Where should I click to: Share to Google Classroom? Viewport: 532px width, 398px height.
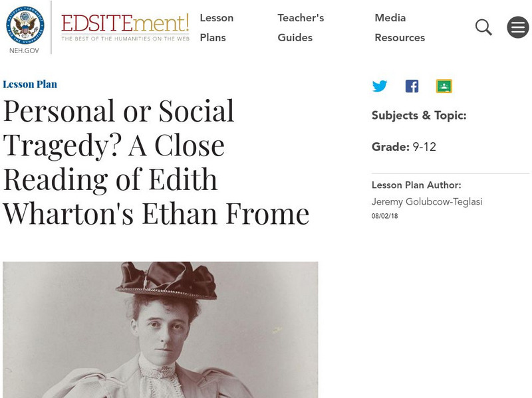point(444,86)
